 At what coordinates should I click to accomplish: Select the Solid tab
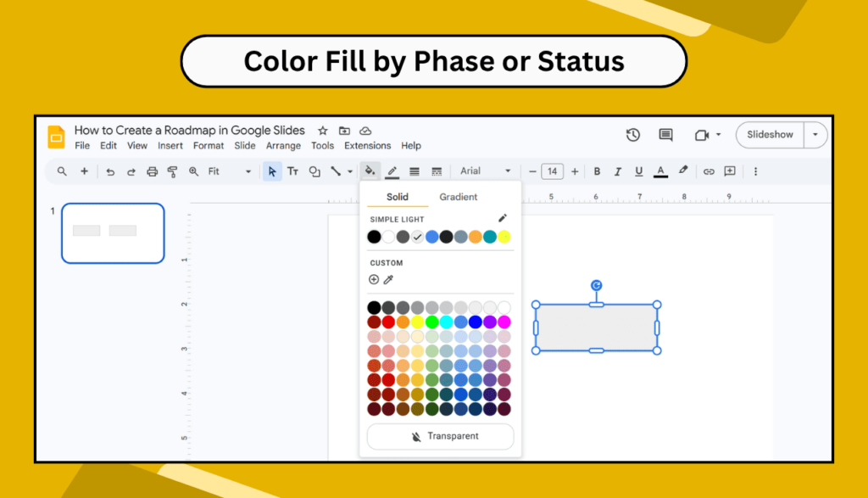[398, 197]
